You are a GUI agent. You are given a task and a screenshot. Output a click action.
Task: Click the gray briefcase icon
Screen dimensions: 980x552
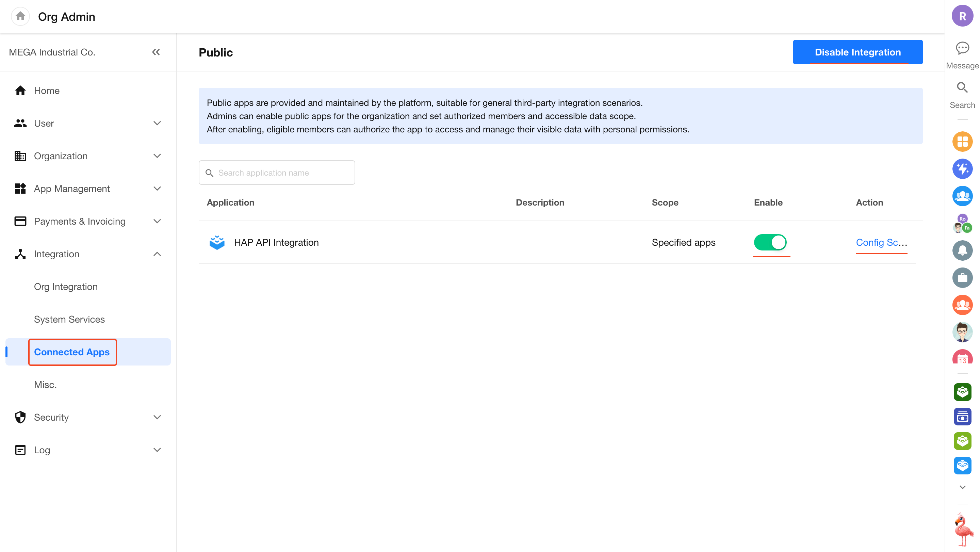[962, 278]
